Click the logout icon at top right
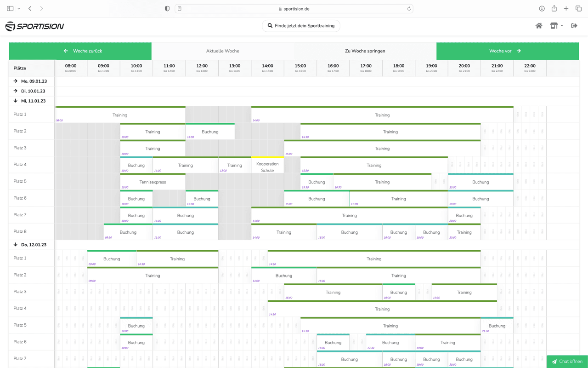The image size is (588, 368). (x=574, y=26)
